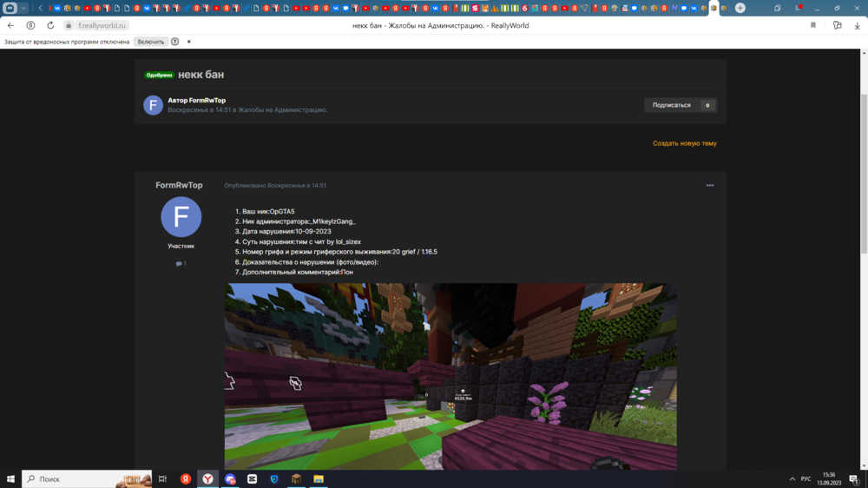Open author link FormRwTop in header
The image size is (868, 488).
point(207,100)
